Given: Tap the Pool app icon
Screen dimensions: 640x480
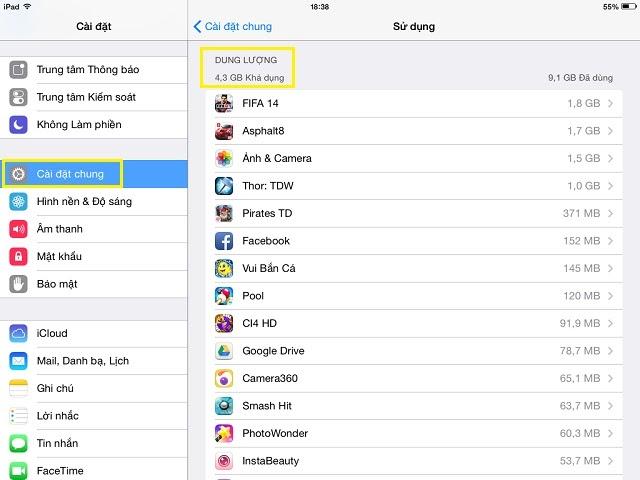Looking at the screenshot, I should point(224,296).
